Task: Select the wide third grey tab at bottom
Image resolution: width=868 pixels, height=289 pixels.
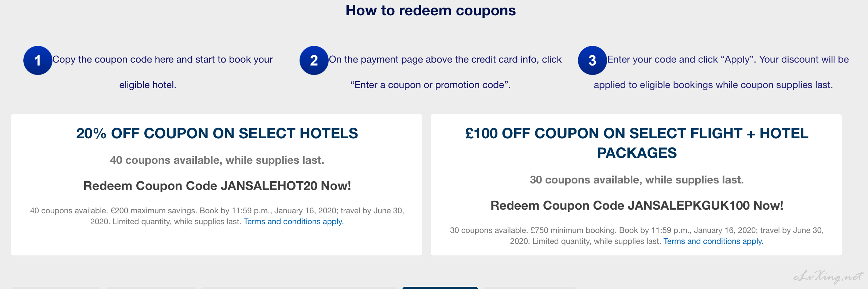Action: tap(300, 288)
